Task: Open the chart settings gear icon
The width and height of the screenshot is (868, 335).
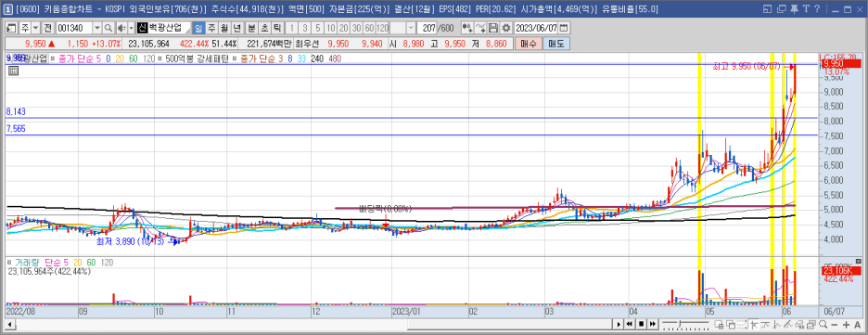Action: tap(505, 28)
